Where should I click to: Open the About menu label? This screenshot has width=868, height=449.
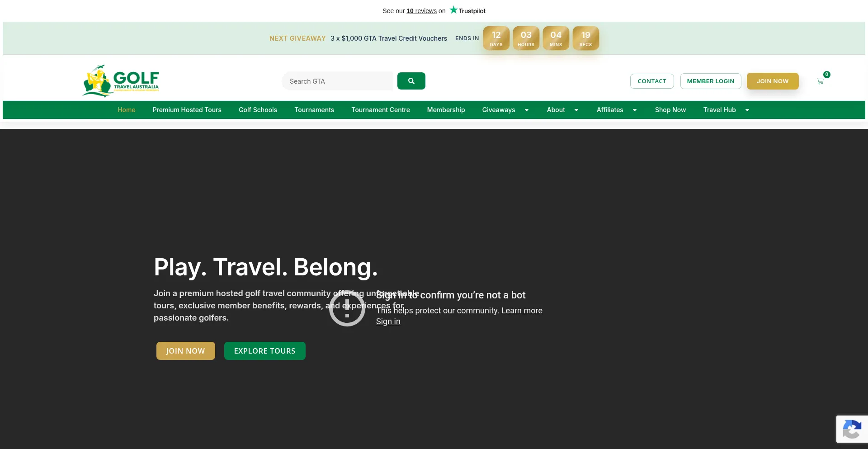[x=556, y=110]
